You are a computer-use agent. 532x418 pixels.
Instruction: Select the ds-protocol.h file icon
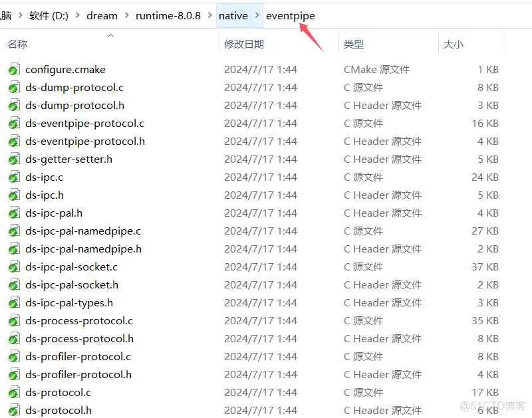[x=14, y=411]
